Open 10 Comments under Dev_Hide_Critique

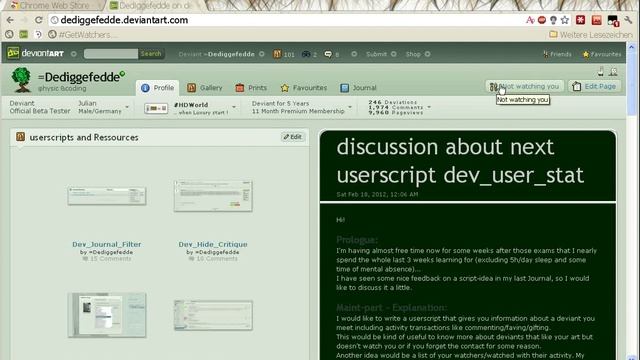click(x=213, y=259)
